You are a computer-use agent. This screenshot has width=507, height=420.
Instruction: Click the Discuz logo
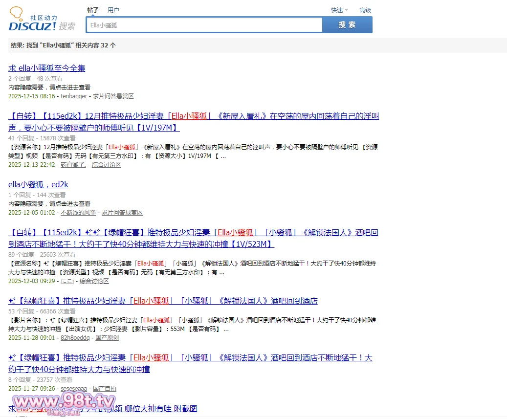[33, 21]
